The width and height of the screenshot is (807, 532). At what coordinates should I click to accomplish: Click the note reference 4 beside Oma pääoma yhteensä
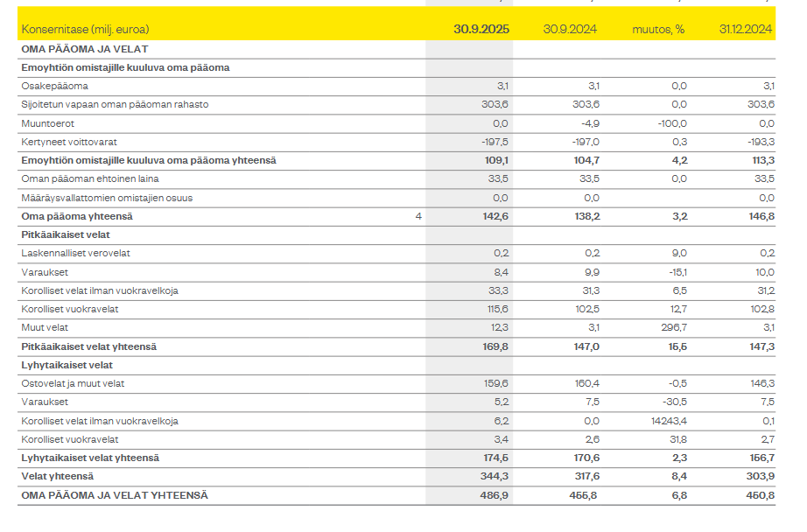tap(418, 216)
